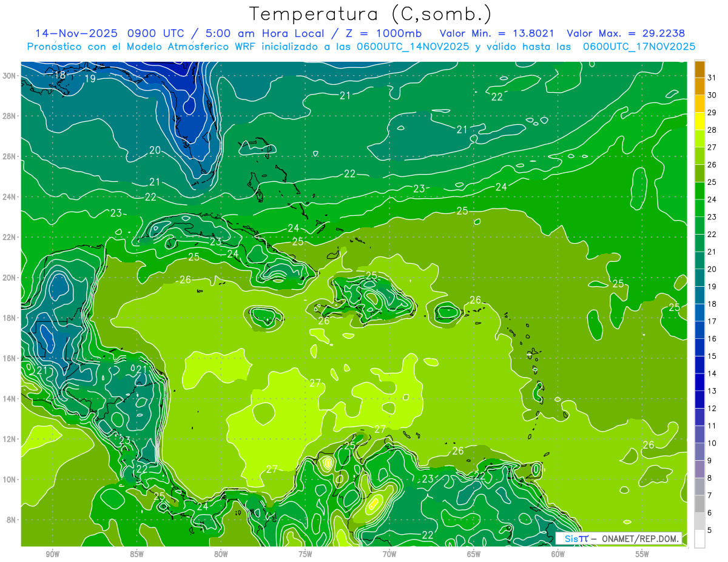Click the 28N latitude axis label

(x=10, y=116)
